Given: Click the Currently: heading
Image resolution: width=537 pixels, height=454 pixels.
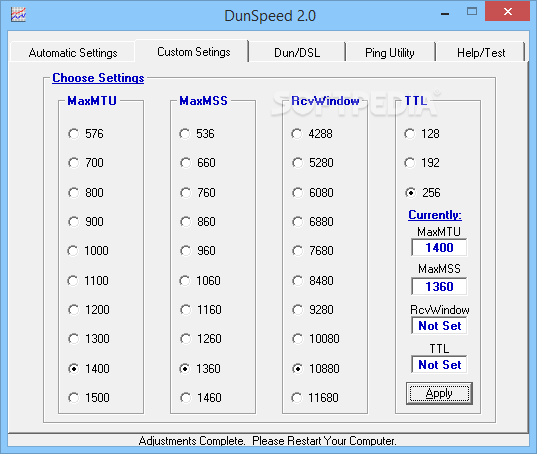Looking at the screenshot, I should click(x=435, y=215).
